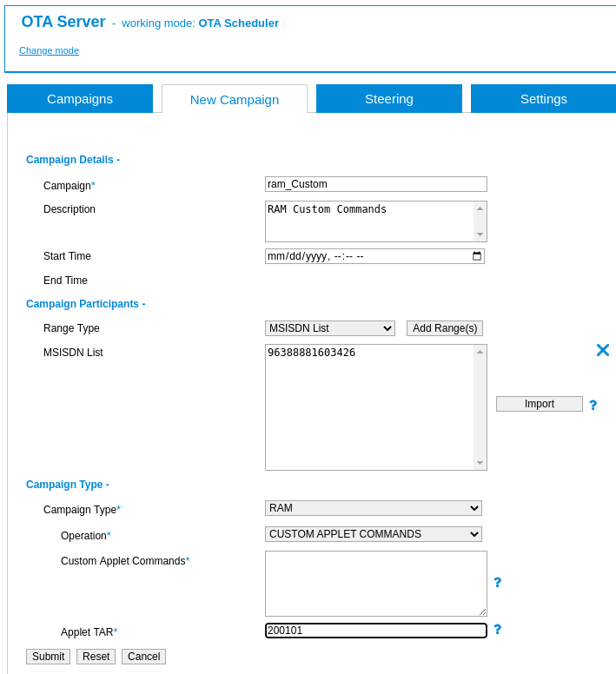Focus the Campaign name input field

coord(375,184)
